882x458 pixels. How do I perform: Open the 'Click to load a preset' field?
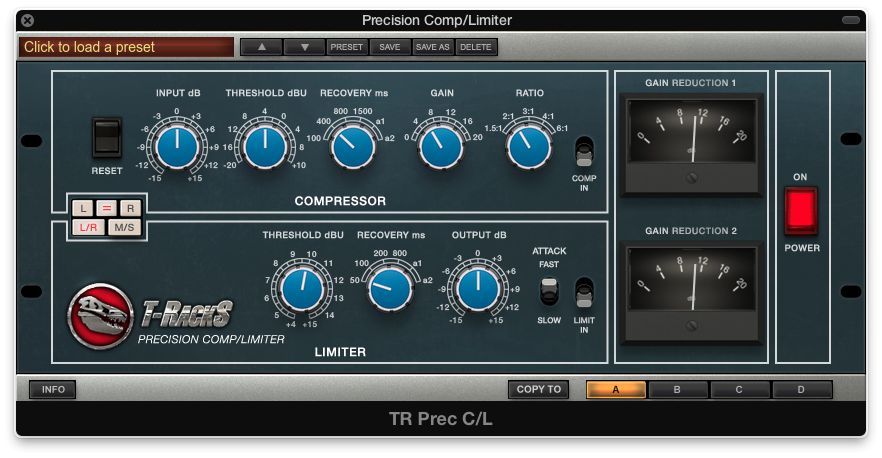coord(126,47)
